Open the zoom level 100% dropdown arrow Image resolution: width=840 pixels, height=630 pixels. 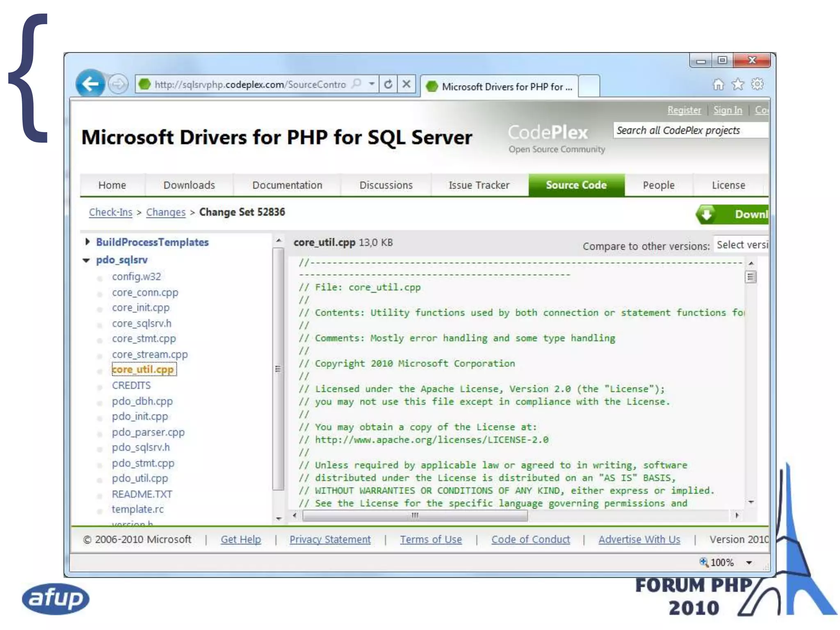[749, 563]
